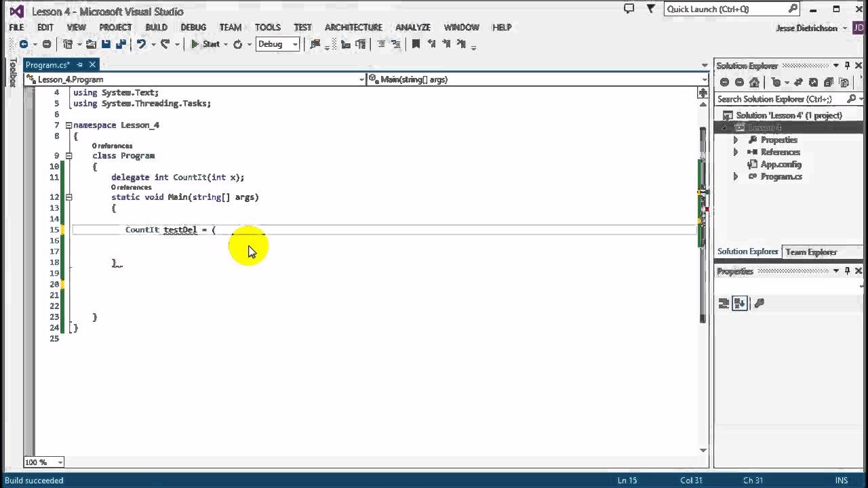Screen dimensions: 868x488
Task: Expand the References node in Solution Explorer
Action: pos(736,152)
